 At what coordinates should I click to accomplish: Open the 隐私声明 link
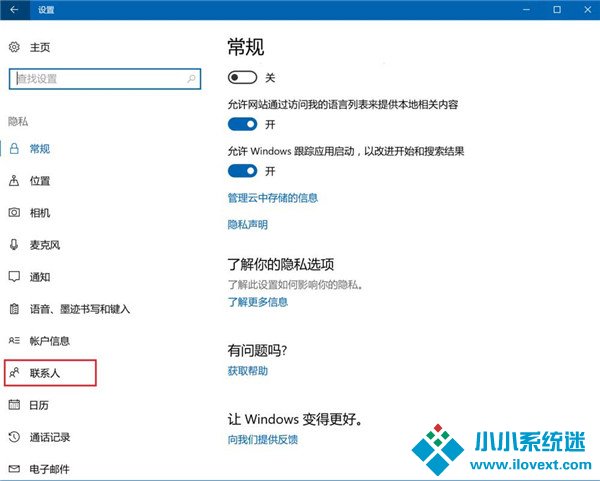(248, 224)
